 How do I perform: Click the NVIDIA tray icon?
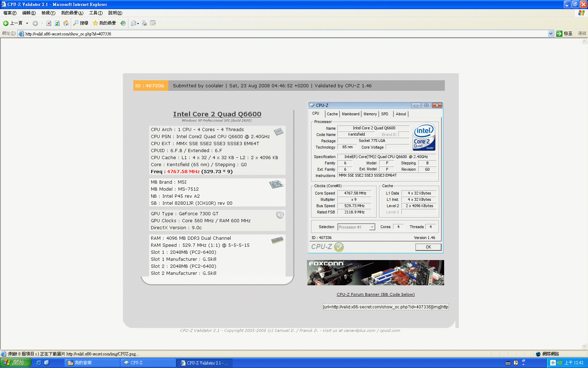point(560,363)
